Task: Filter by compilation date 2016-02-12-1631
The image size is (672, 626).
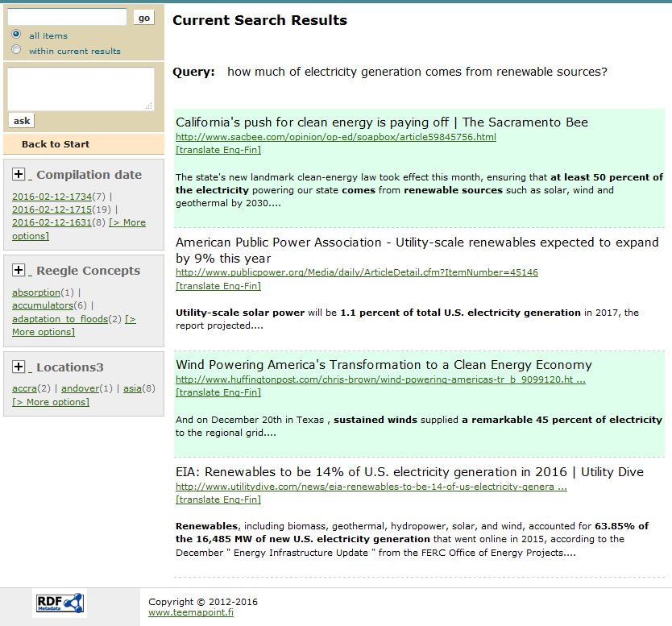Action: (52, 222)
